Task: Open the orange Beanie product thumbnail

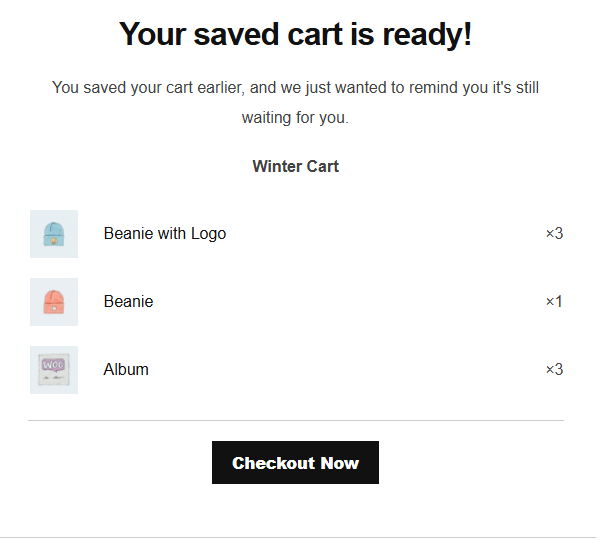Action: pos(54,302)
